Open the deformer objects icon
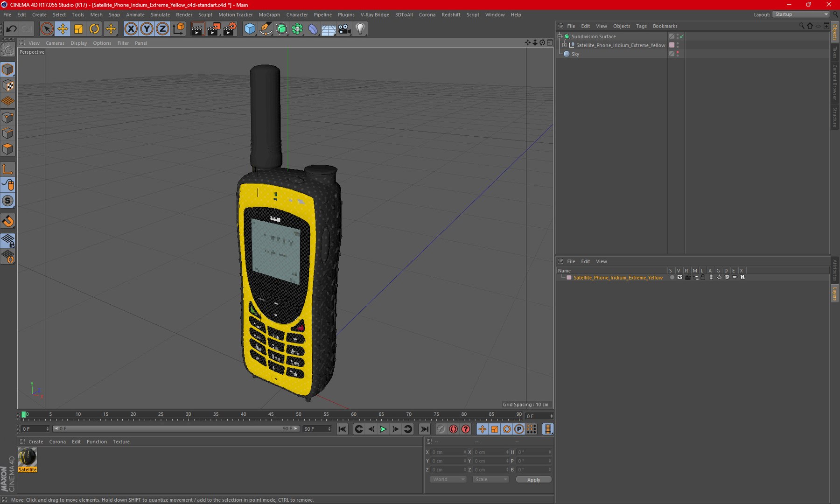Viewport: 840px width, 504px height. point(313,29)
